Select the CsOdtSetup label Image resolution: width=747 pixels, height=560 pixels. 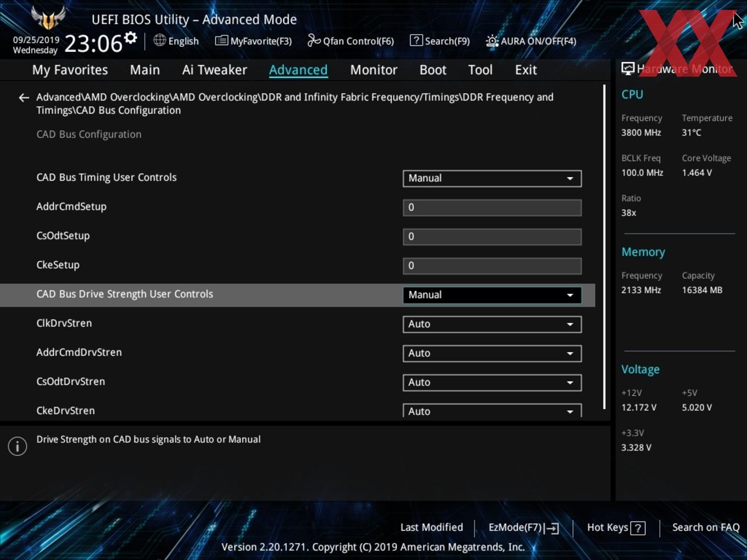click(63, 236)
